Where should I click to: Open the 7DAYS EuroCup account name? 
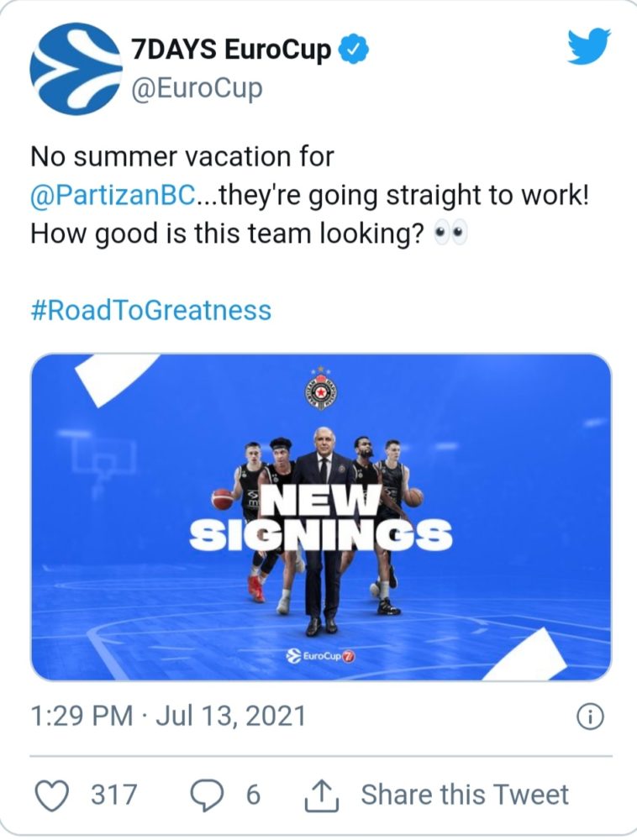tap(231, 50)
